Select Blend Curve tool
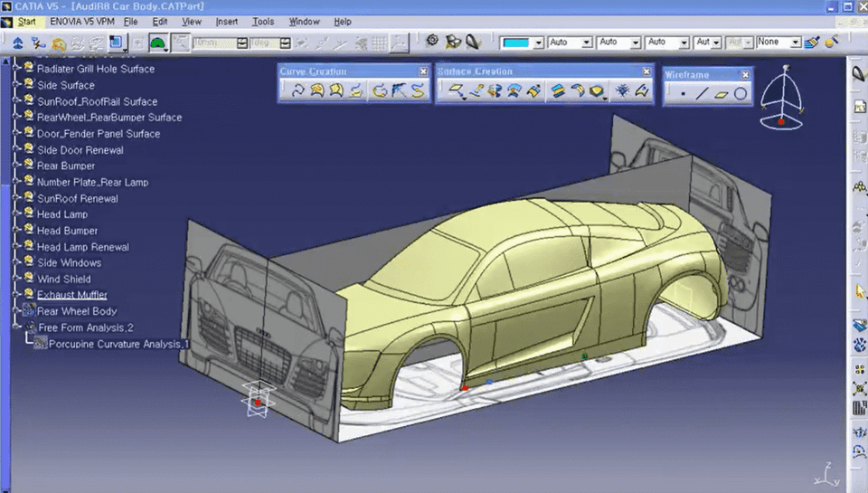Screen dimensions: 868x493 pos(379,90)
